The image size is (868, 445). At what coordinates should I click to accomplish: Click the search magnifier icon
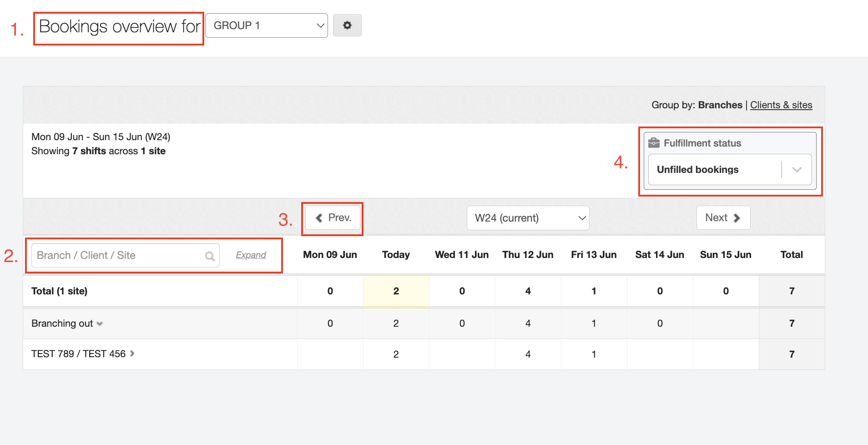click(x=210, y=256)
